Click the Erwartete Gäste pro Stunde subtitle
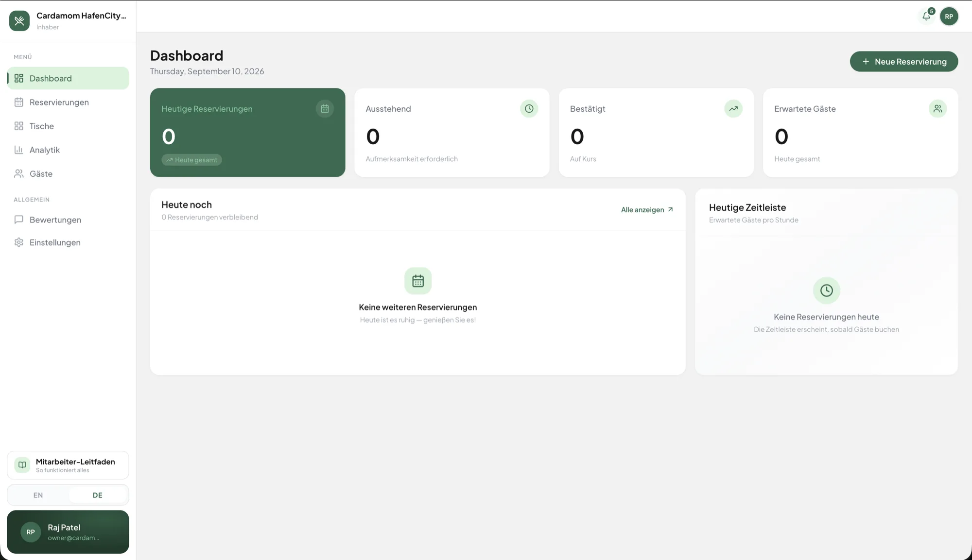972x560 pixels. (x=753, y=220)
